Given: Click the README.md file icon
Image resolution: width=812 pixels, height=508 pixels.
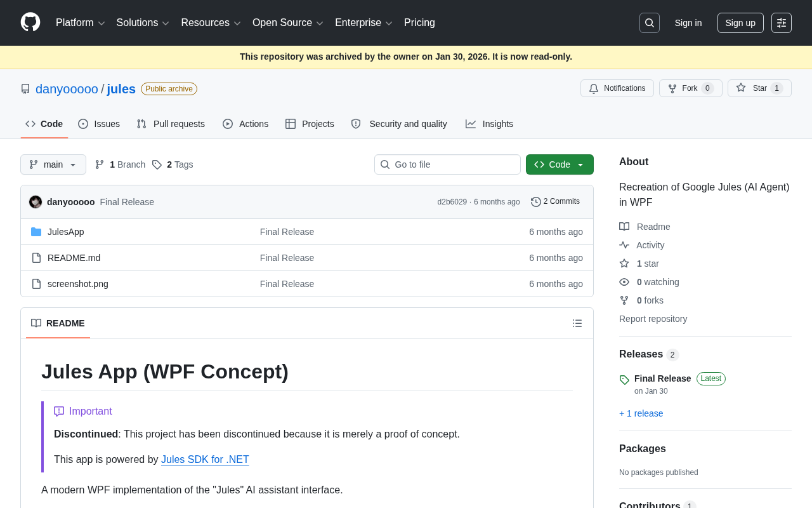Looking at the screenshot, I should pyautogui.click(x=36, y=258).
